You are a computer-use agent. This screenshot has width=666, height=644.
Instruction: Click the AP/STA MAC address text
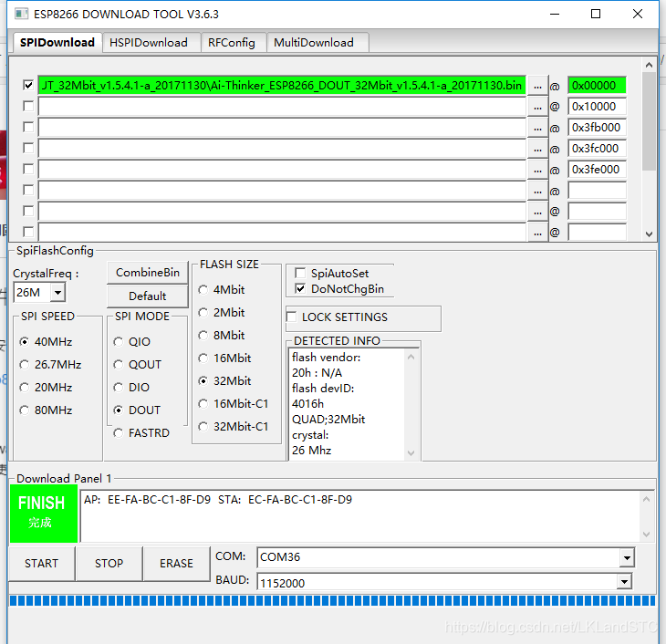pyautogui.click(x=218, y=500)
